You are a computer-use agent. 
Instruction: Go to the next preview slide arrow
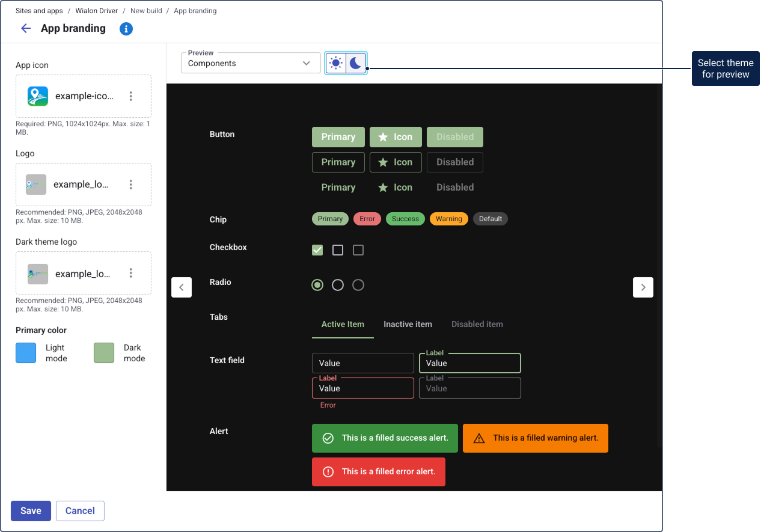643,287
